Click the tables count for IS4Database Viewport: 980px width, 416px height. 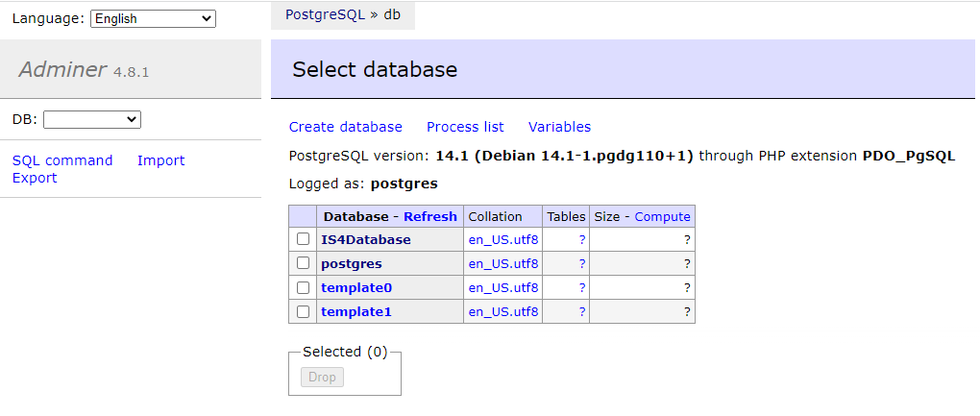(x=582, y=240)
